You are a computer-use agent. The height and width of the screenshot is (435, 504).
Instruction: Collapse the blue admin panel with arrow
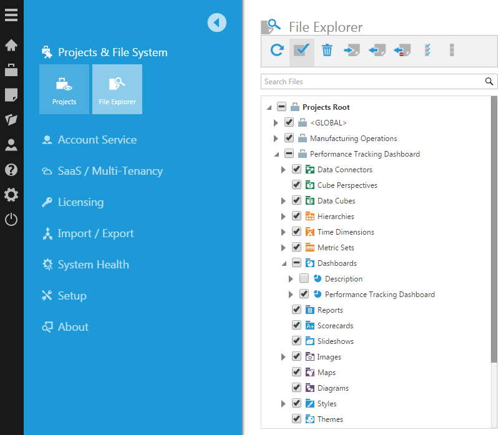coord(217,22)
